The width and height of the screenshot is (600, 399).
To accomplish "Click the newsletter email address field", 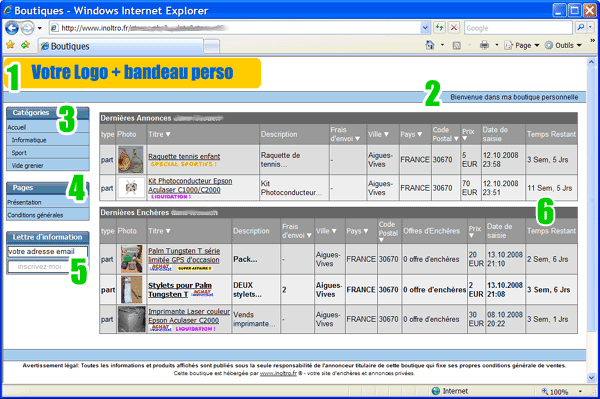I will 47,251.
